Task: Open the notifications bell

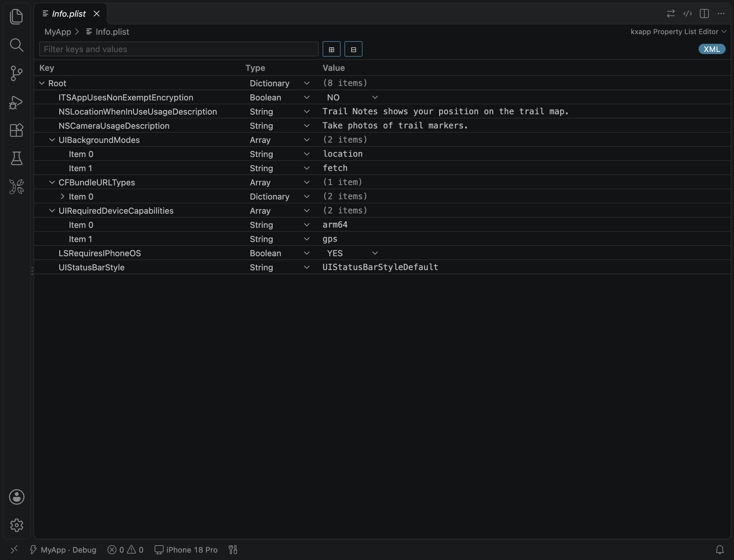Action: click(x=720, y=550)
